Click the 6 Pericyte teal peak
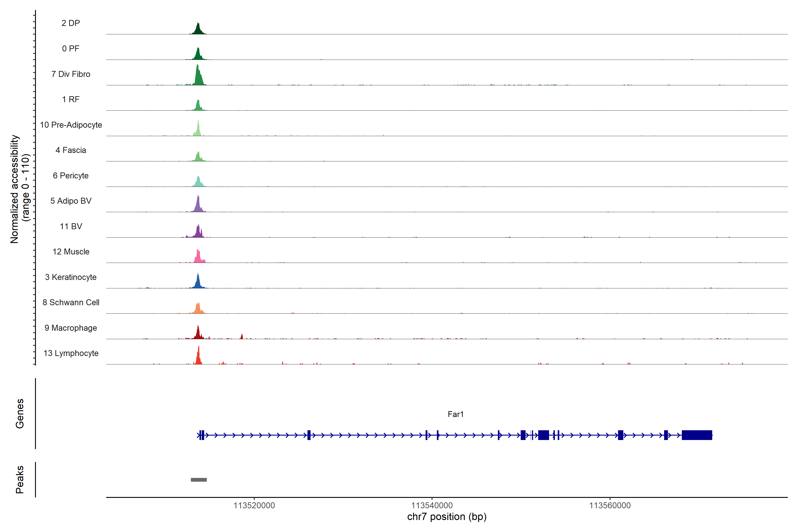798x532 pixels. 198,182
